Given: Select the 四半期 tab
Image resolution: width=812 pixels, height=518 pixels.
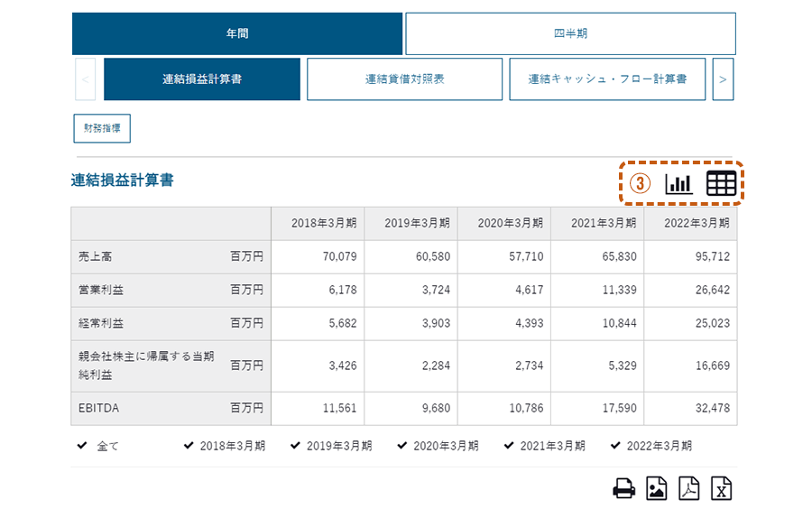Looking at the screenshot, I should pos(571,33).
